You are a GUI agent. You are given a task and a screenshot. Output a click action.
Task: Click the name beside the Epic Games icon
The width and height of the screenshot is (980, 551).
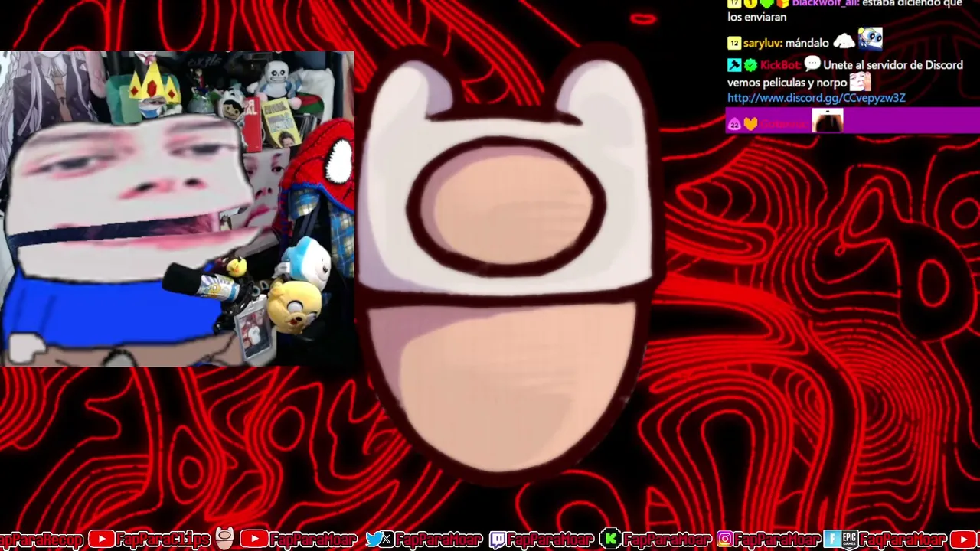coord(903,540)
